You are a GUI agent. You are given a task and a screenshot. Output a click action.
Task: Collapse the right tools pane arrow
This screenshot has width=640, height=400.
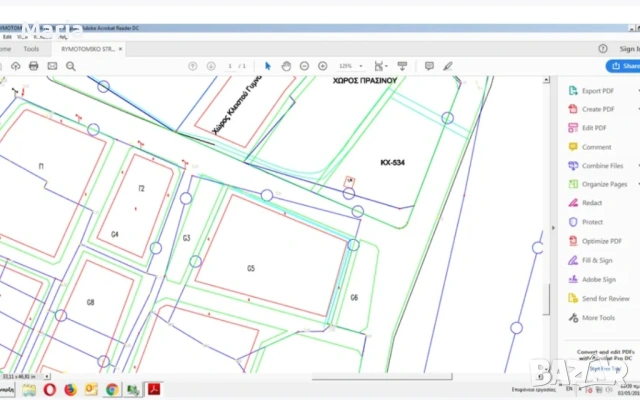click(x=553, y=227)
